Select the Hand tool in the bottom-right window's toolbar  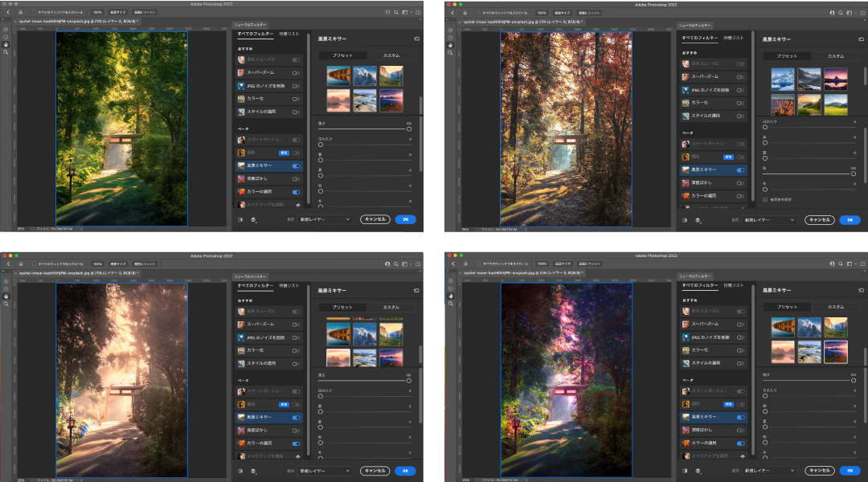click(451, 296)
